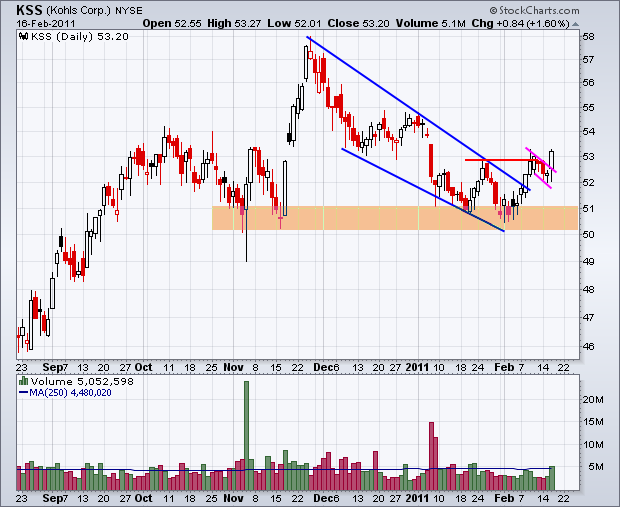This screenshot has width=620, height=507.
Task: Click the blue MA(250) line marker in legend
Action: [24, 393]
